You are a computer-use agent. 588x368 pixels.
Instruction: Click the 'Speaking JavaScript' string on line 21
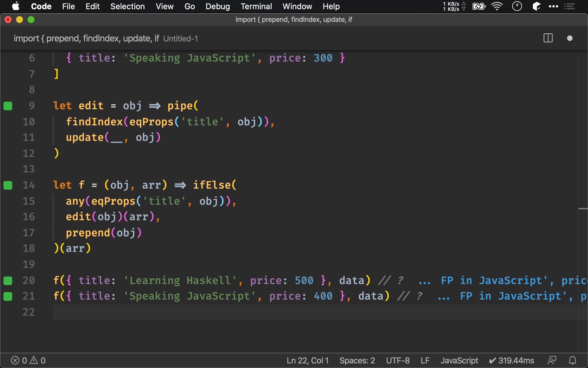tap(189, 296)
